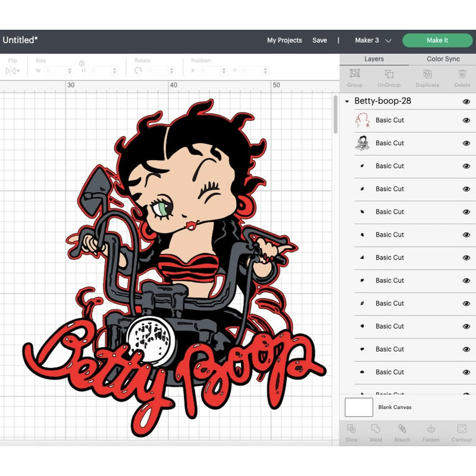This screenshot has width=476, height=476.
Task: Click the Make It button
Action: click(437, 40)
